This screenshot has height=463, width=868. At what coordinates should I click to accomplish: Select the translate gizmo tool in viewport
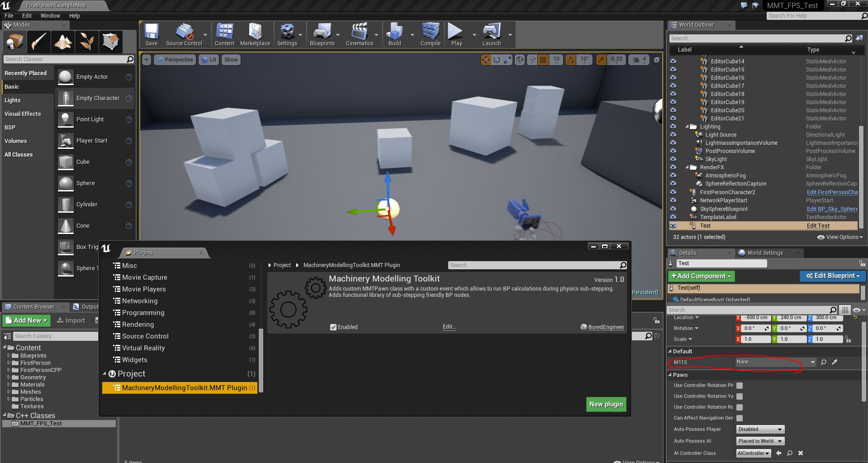[485, 60]
